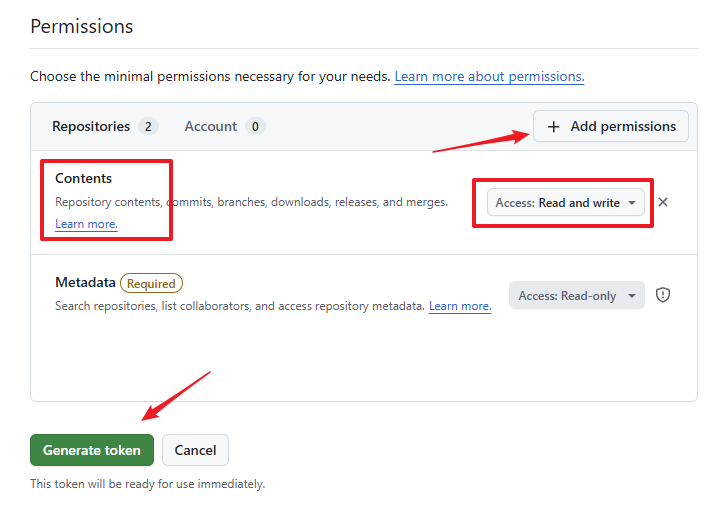The image size is (708, 509).
Task: Click the shield icon beside Metadata access
Action: tap(663, 295)
